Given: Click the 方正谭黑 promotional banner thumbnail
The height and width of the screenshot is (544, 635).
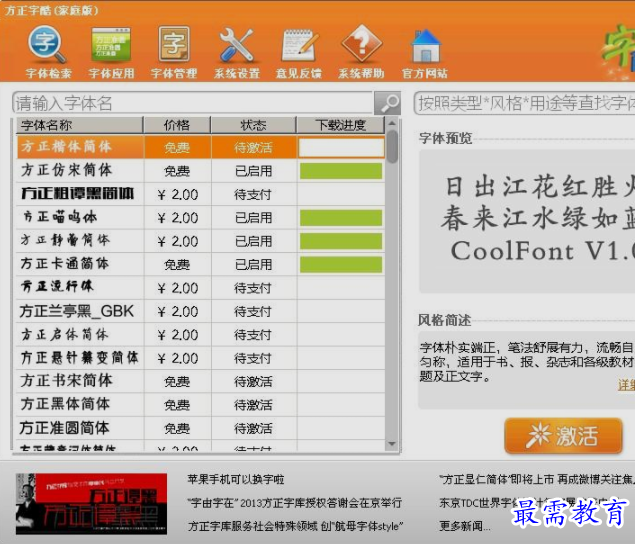Looking at the screenshot, I should coord(91,503).
